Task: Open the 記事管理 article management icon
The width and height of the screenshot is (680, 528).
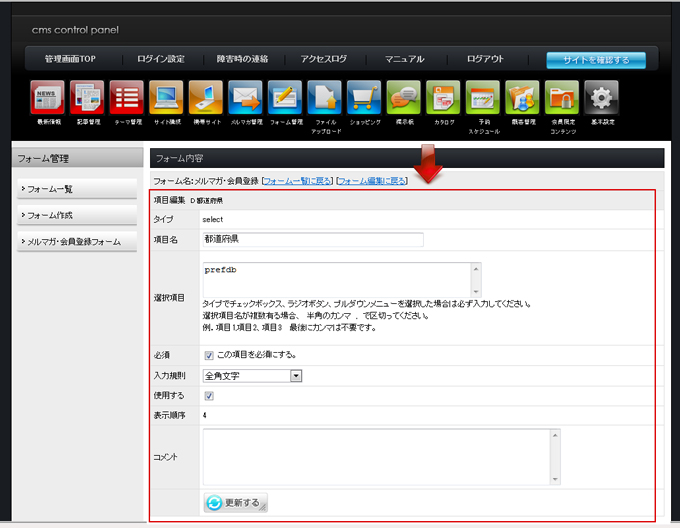Action: (x=87, y=98)
